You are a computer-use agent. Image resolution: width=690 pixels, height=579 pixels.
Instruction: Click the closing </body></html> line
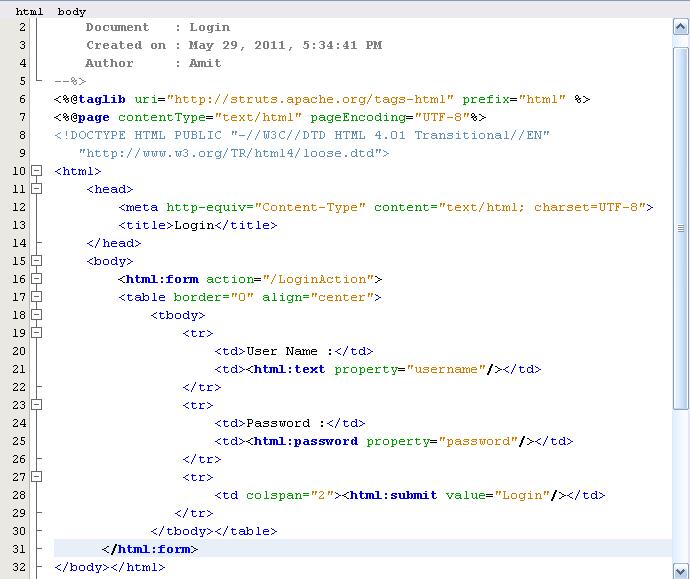pos(110,568)
